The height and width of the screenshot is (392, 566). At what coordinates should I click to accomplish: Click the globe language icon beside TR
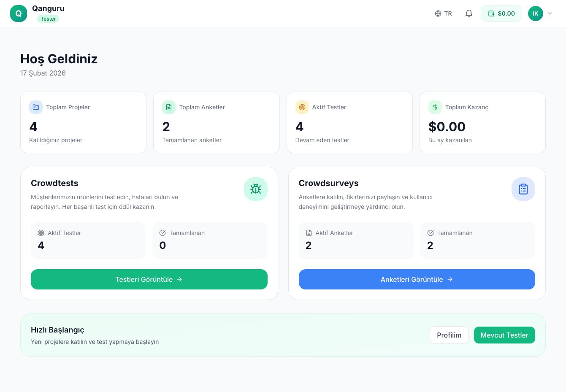pos(438,13)
